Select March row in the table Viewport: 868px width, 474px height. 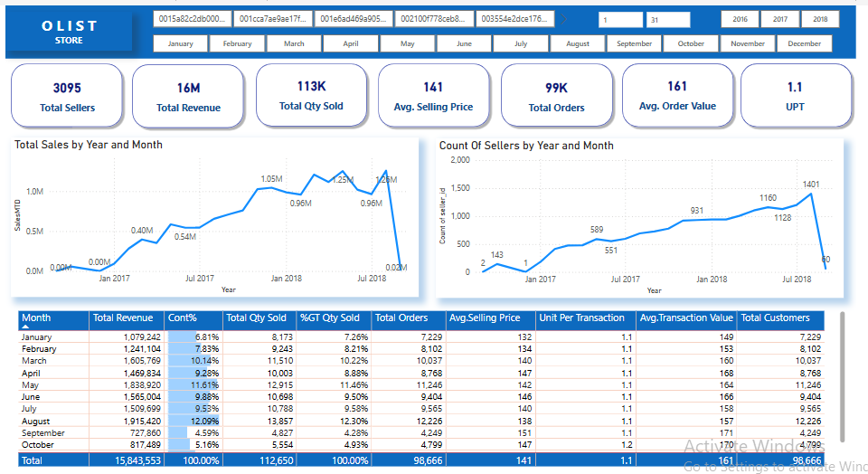tap(420, 361)
